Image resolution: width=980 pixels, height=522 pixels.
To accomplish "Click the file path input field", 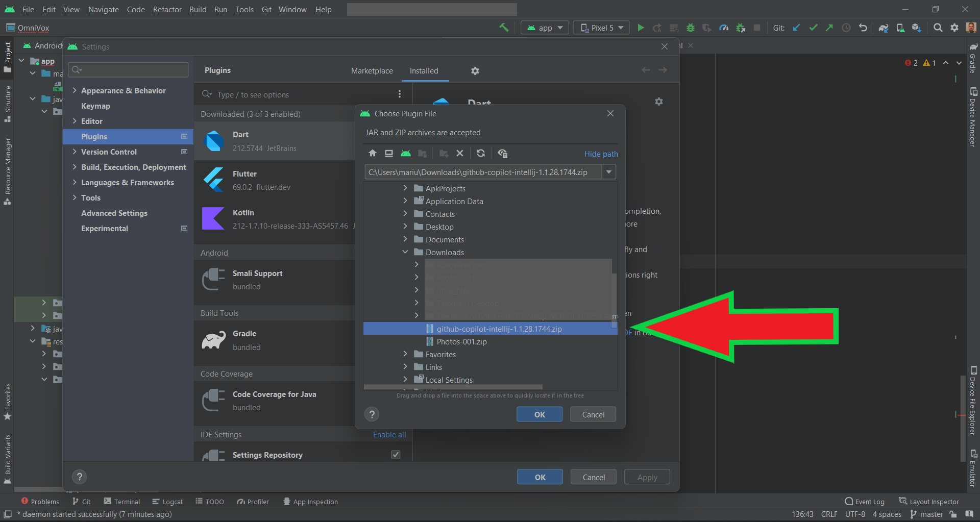I will 484,172.
